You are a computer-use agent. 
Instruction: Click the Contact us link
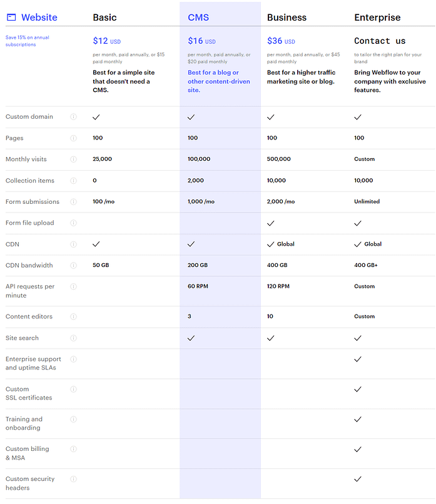pos(378,40)
